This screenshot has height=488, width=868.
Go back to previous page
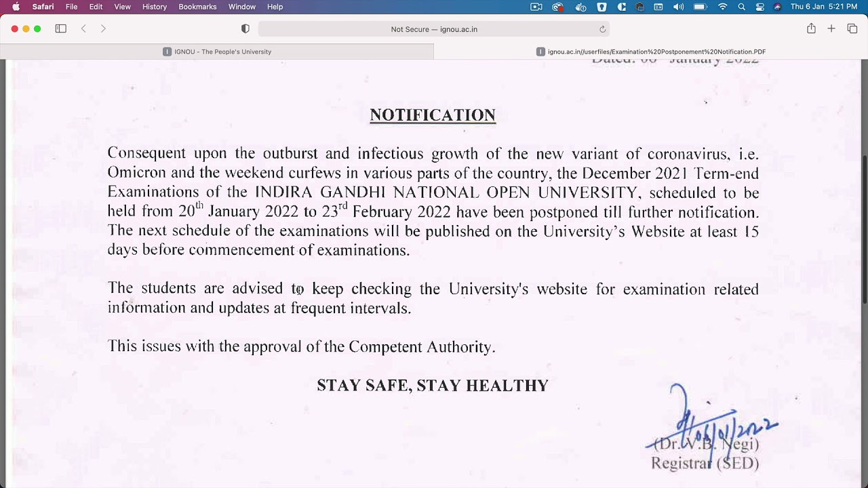click(x=83, y=28)
